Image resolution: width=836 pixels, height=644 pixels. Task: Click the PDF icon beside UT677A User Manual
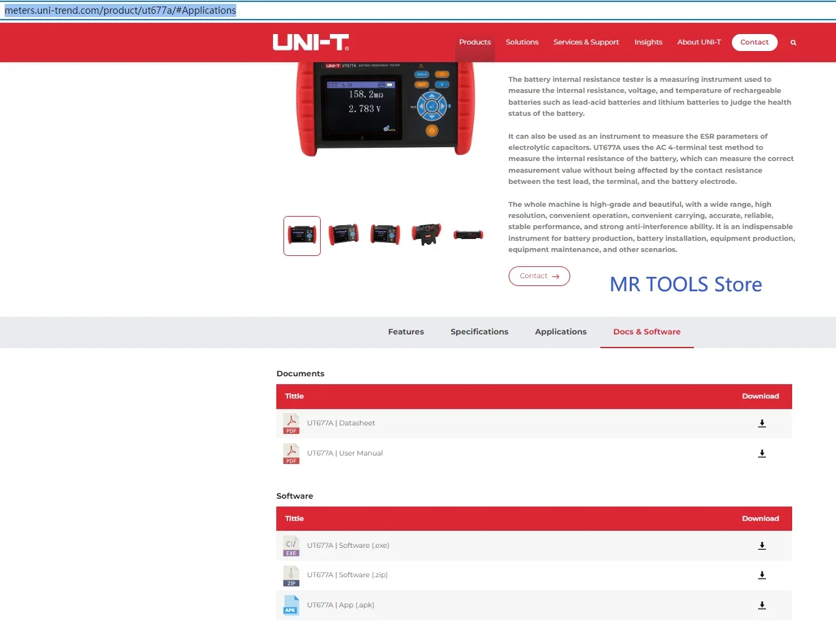coord(291,454)
